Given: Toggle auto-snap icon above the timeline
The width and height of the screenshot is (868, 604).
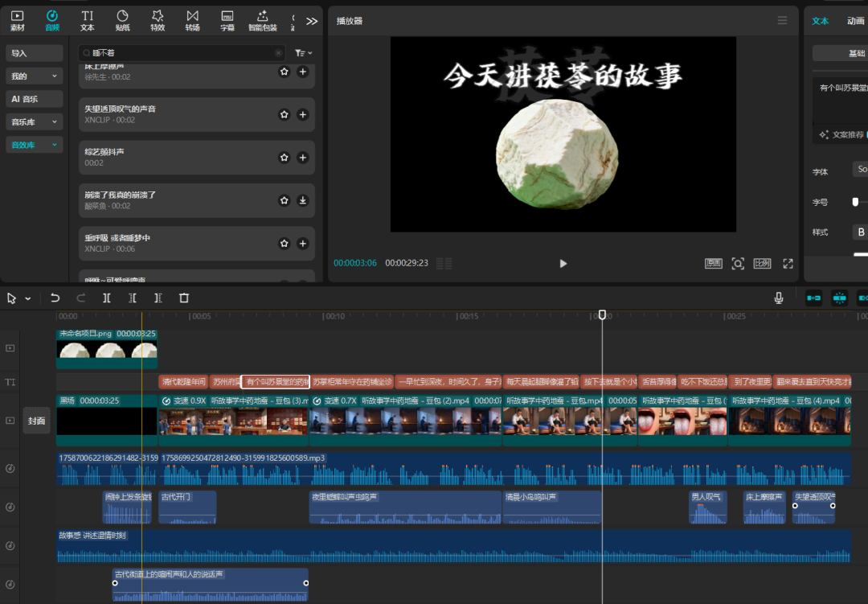Looking at the screenshot, I should pos(839,298).
